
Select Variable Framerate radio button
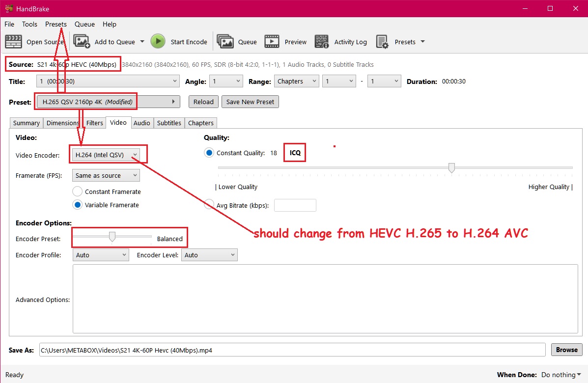click(x=77, y=205)
